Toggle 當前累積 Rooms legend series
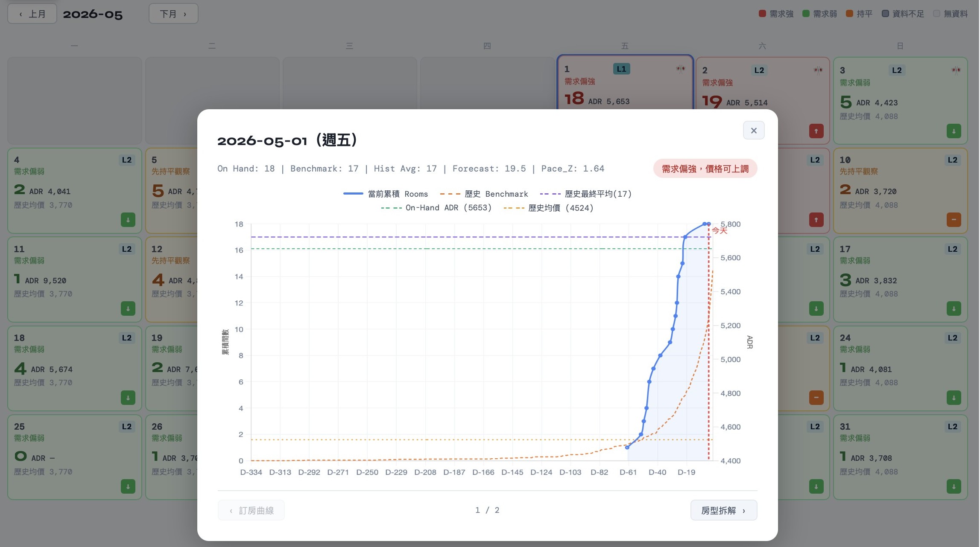The width and height of the screenshot is (980, 547). click(385, 194)
